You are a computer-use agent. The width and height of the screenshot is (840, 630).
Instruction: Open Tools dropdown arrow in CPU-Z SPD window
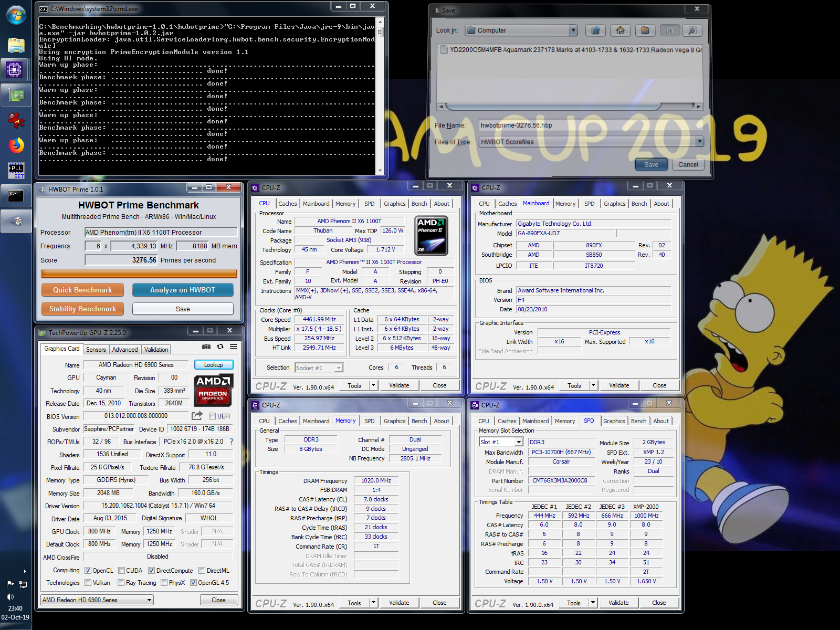click(x=593, y=603)
